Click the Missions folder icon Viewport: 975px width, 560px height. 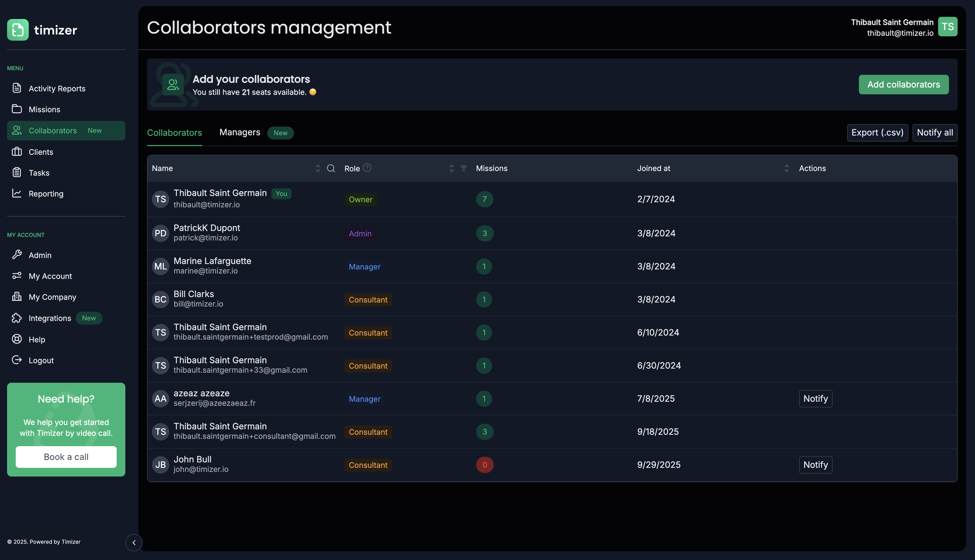click(x=17, y=109)
